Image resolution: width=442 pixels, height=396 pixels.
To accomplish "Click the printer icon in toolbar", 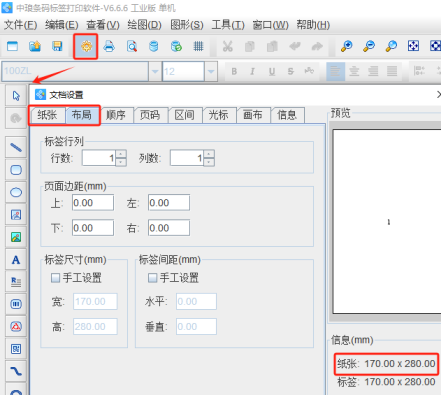I will click(x=109, y=46).
